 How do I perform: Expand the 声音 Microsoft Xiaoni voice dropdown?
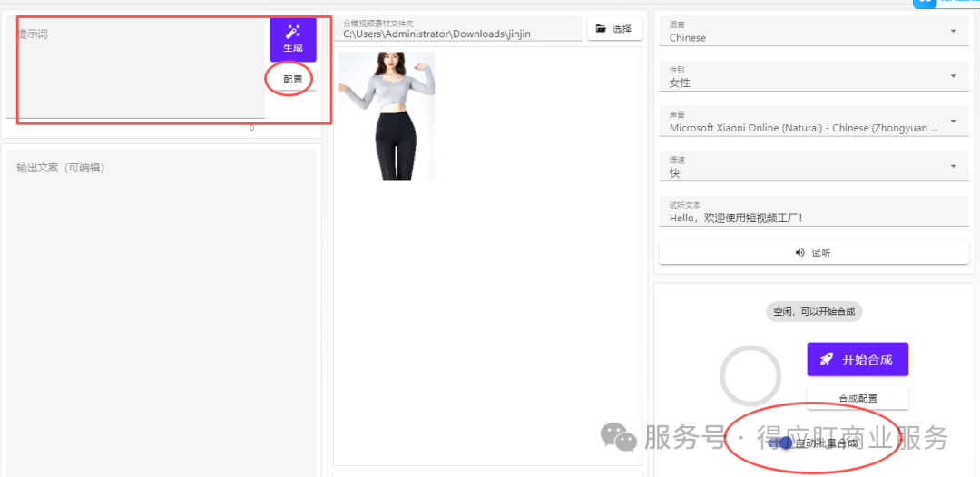[814, 122]
